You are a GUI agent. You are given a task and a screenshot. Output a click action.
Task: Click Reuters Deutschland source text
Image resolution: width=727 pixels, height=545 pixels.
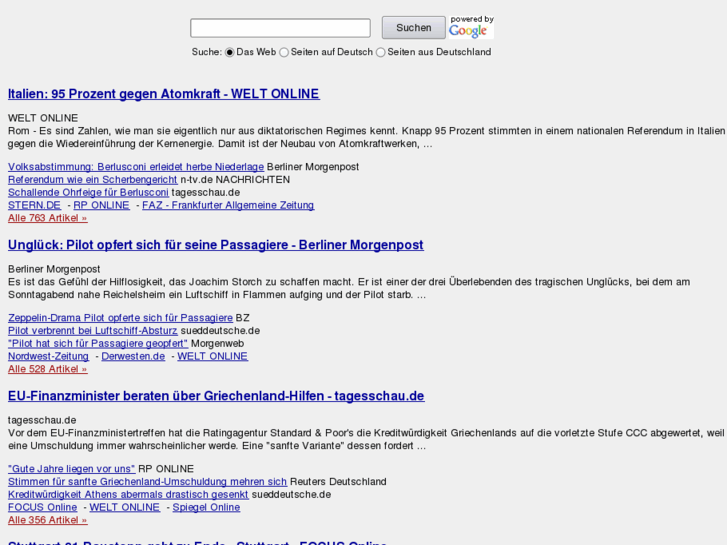(338, 482)
